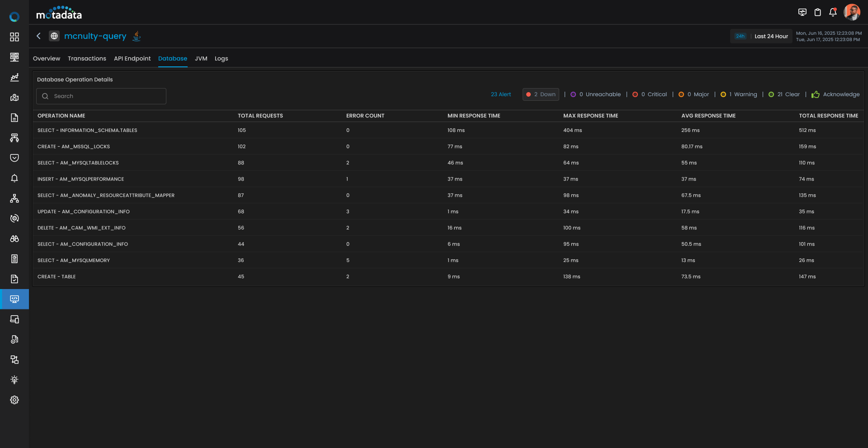
Task: Open the user profile avatar menu
Action: click(x=852, y=12)
